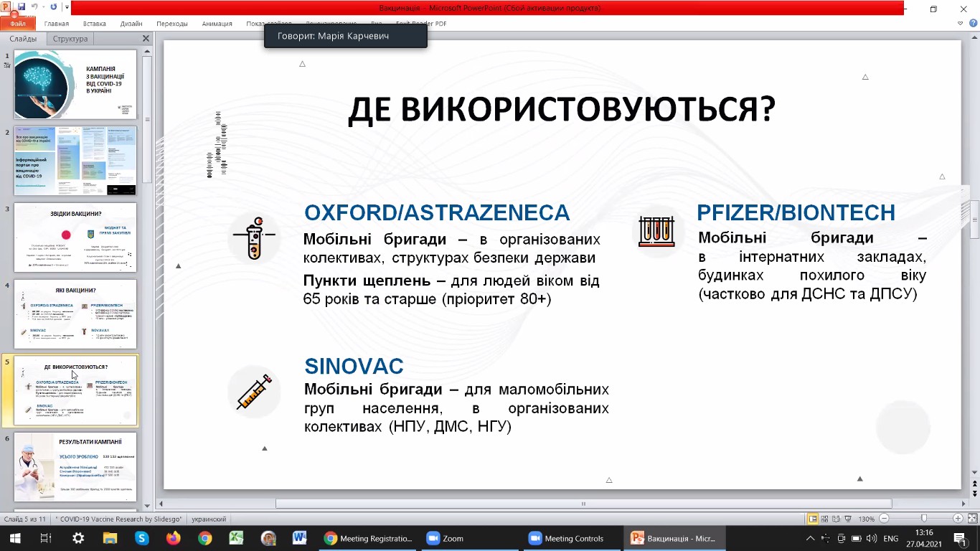Switch to Reading view icon in status bar
The height and width of the screenshot is (551, 980).
point(837,519)
